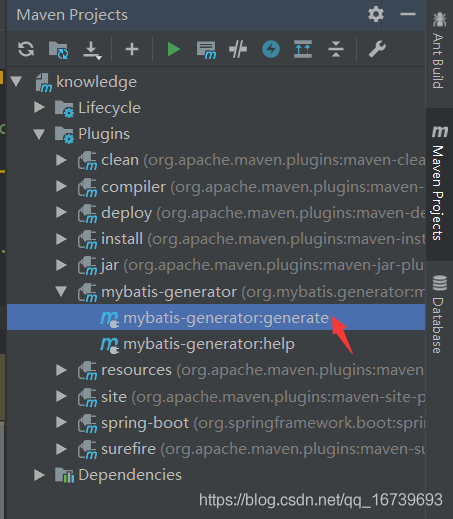Expand the Lifecycle node
The height and width of the screenshot is (519, 453).
(x=39, y=107)
